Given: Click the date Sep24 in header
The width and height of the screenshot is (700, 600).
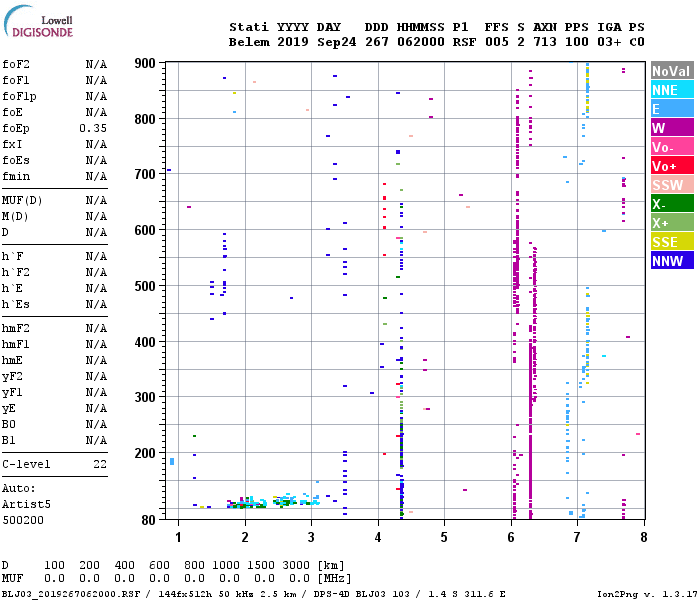Looking at the screenshot, I should pos(337,42).
